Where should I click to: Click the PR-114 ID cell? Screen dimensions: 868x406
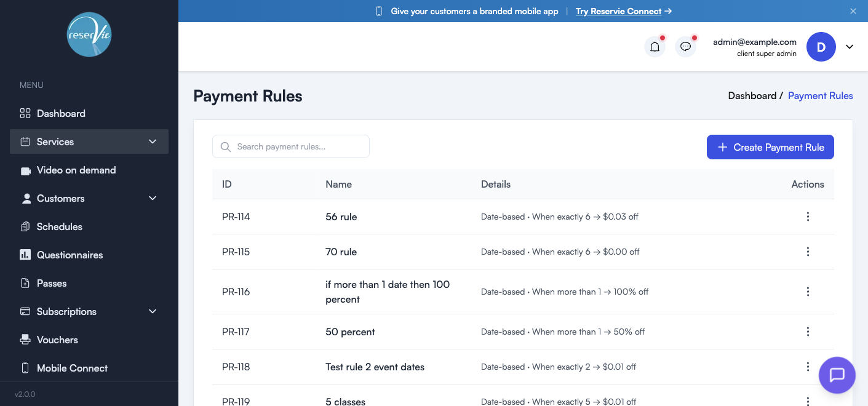click(236, 217)
